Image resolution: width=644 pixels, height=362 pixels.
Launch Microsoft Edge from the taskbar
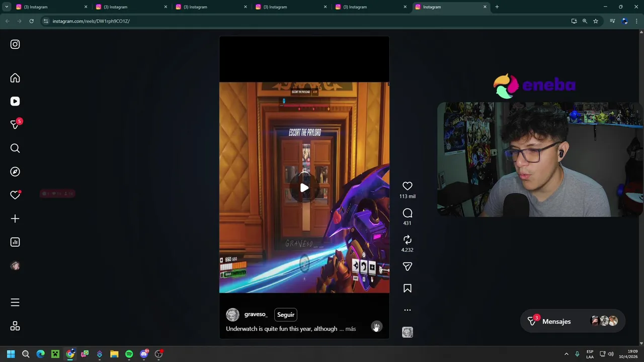(x=41, y=354)
